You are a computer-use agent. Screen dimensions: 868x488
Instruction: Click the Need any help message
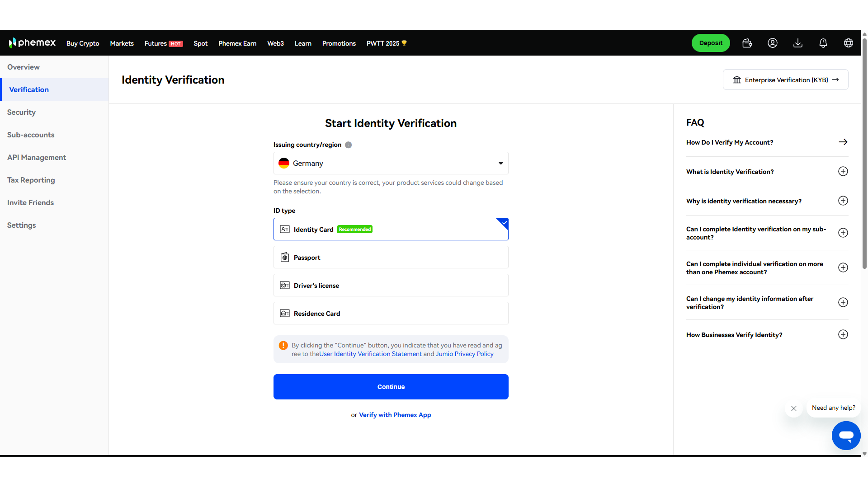834,408
